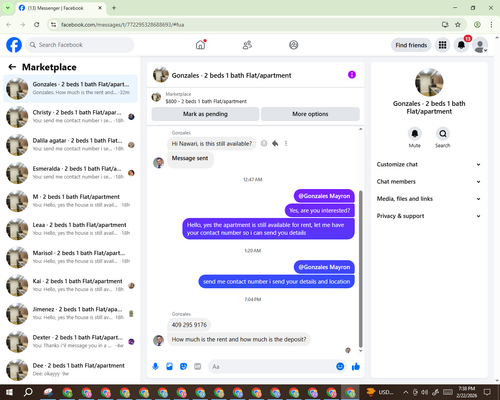Screen dimensions: 500x400
Task: Go back using Marketplace back arrow
Action: pyautogui.click(x=12, y=67)
